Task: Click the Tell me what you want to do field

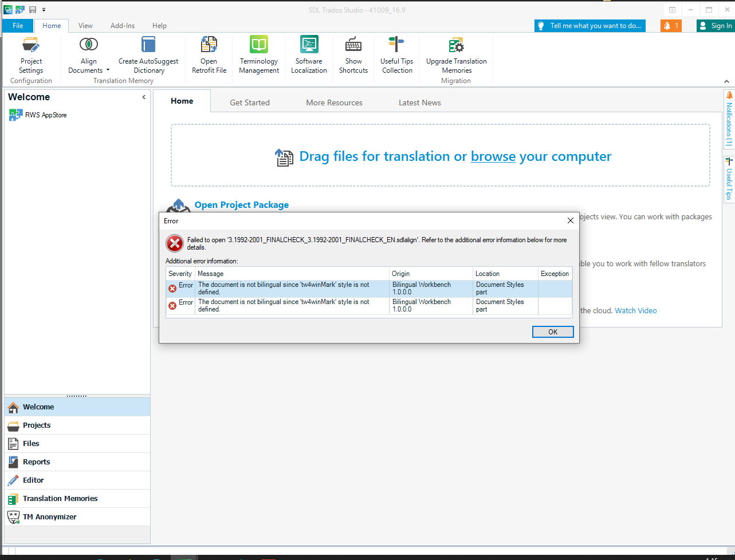Action: point(590,25)
